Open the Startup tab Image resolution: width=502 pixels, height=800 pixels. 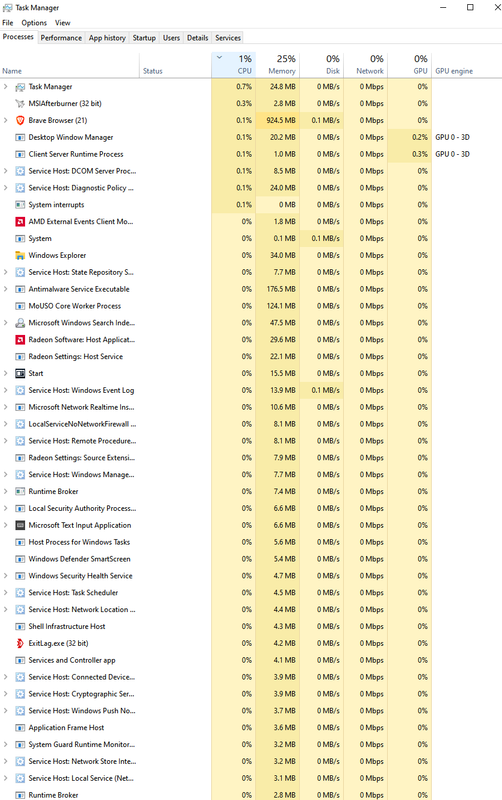point(144,38)
